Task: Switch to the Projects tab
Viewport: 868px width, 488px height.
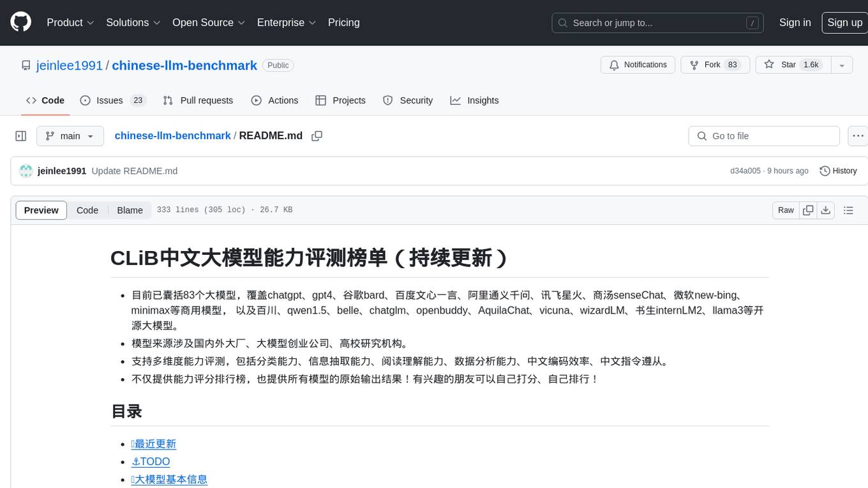Action: (341, 100)
